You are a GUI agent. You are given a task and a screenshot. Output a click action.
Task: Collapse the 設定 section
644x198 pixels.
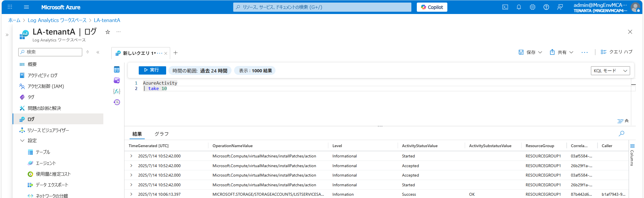(22, 141)
